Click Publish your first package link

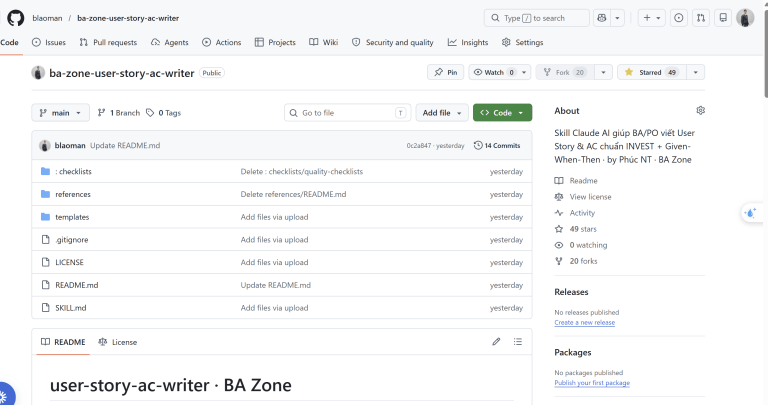[592, 383]
